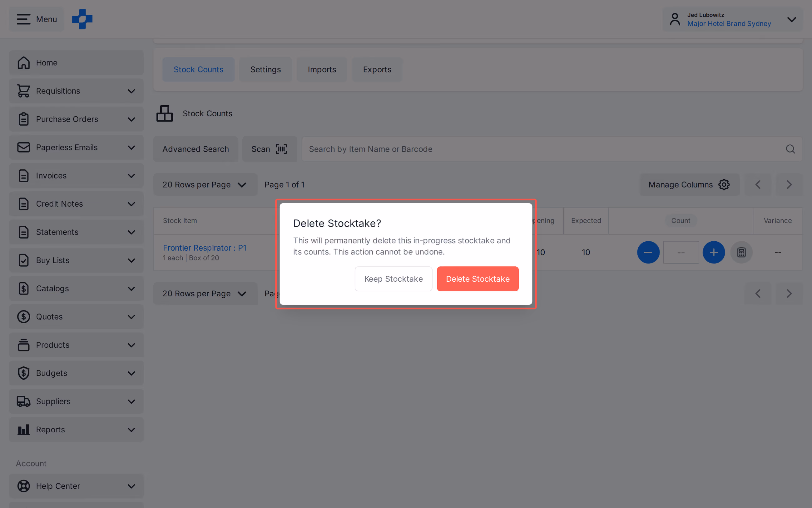Viewport: 812px width, 508px height.
Task: Go to next page with the top arrow
Action: pyautogui.click(x=789, y=184)
